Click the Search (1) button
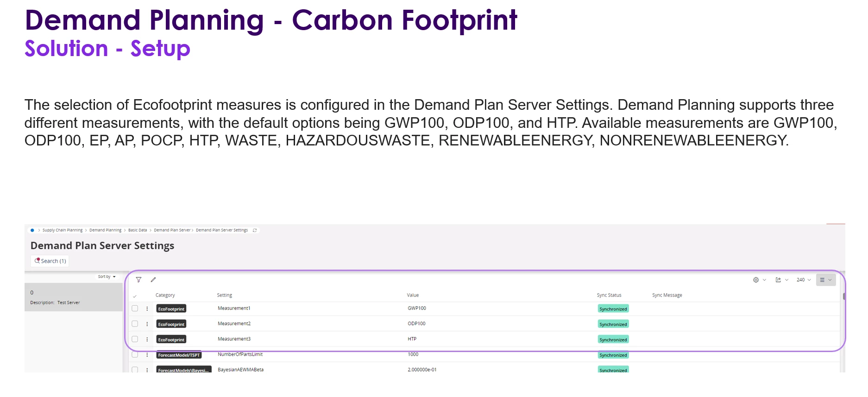The width and height of the screenshot is (868, 397). [x=50, y=261]
